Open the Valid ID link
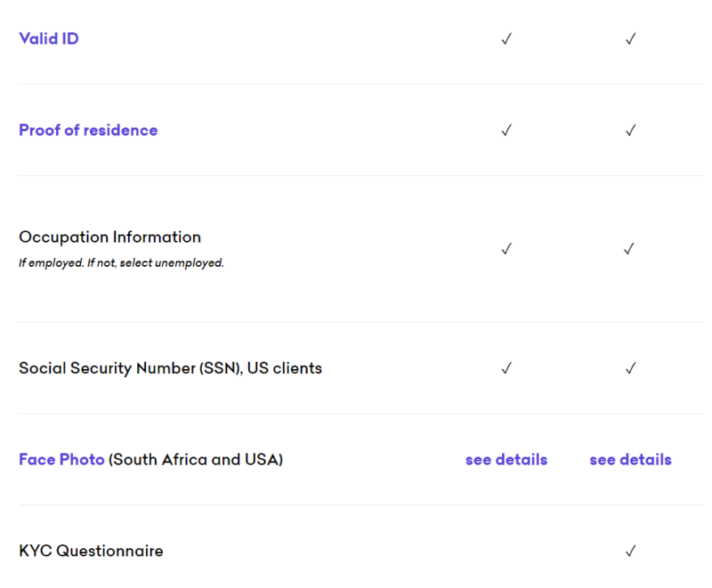Image resolution: width=712 pixels, height=588 pixels. click(49, 38)
